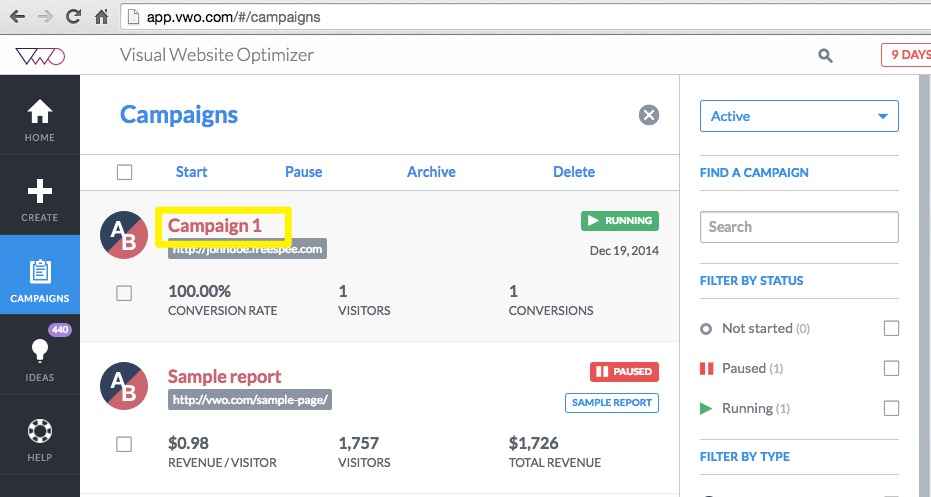931x497 pixels.
Task: Click the Find a Campaign search field
Action: click(799, 227)
